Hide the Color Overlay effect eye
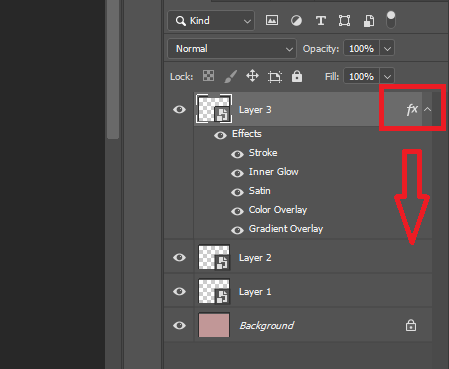 [237, 211]
